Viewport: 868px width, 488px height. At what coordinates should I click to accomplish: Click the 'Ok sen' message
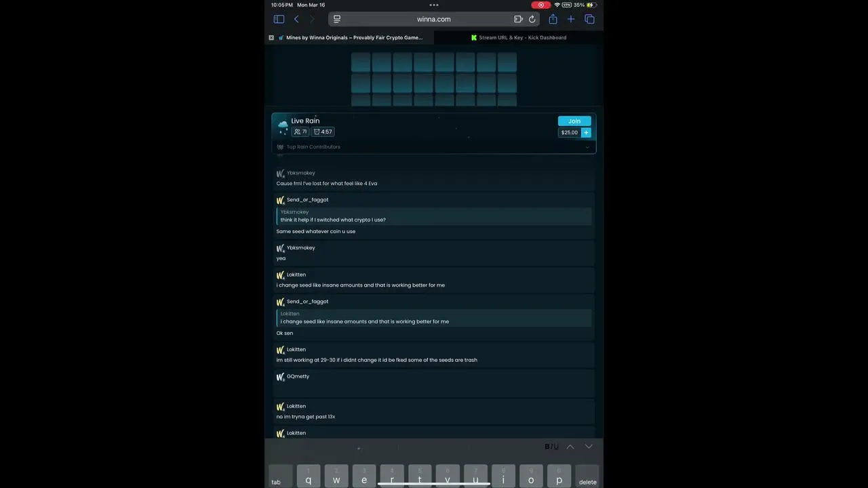285,333
